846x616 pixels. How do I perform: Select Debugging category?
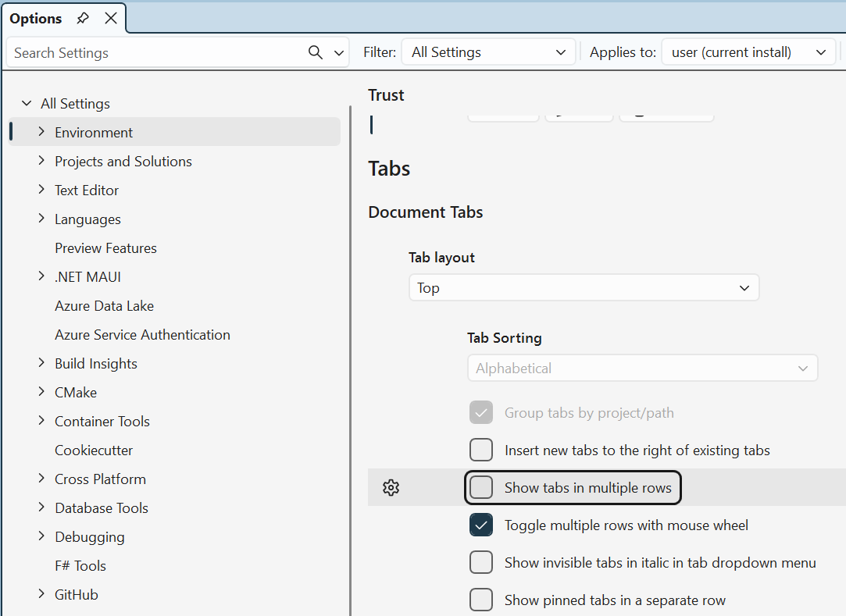click(90, 536)
